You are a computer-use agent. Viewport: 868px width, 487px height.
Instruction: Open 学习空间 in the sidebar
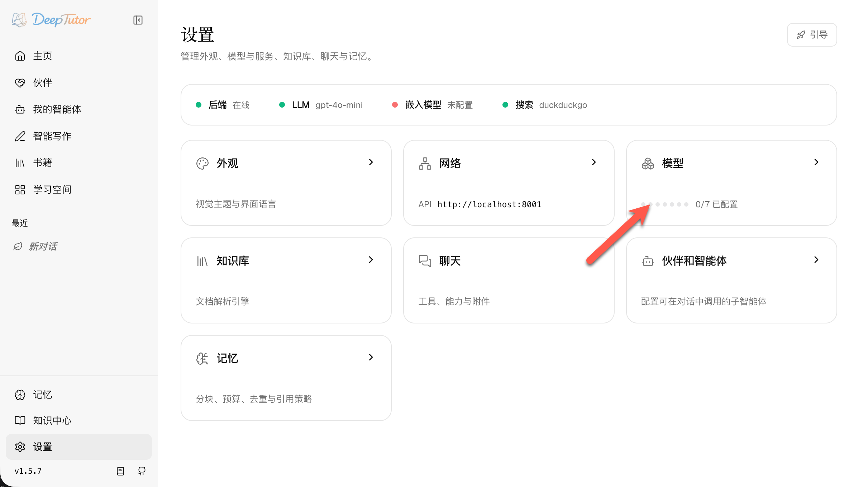(79, 190)
